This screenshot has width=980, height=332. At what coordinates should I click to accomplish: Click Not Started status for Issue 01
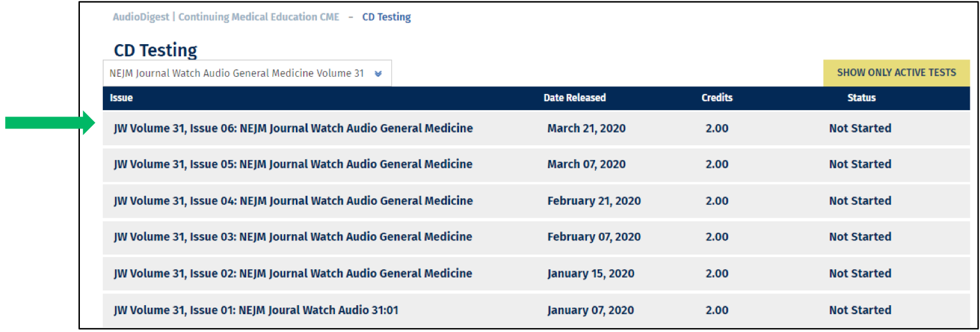pos(860,310)
